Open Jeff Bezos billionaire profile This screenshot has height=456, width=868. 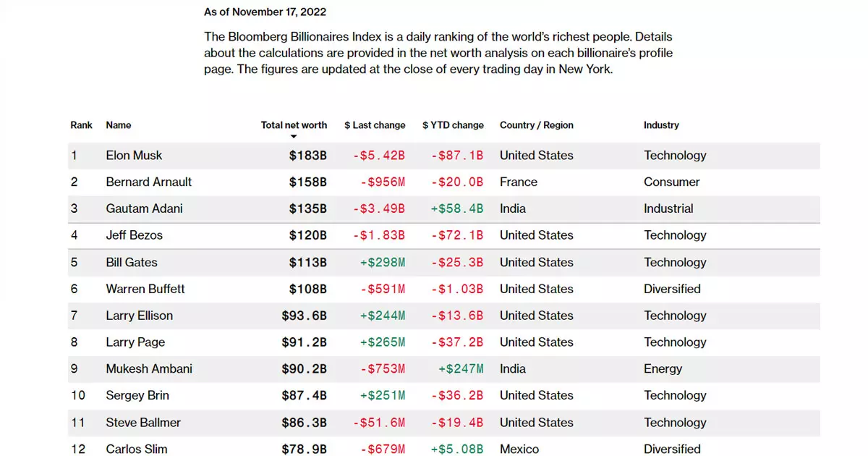(135, 235)
